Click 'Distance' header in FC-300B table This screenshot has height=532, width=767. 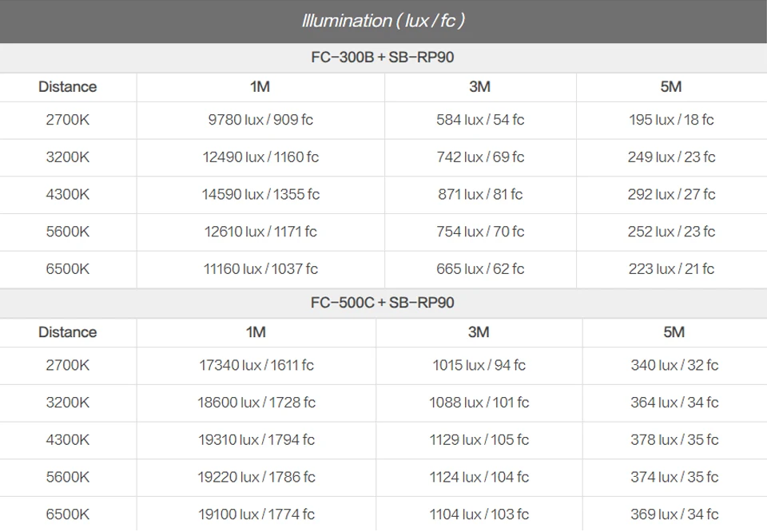[67, 87]
